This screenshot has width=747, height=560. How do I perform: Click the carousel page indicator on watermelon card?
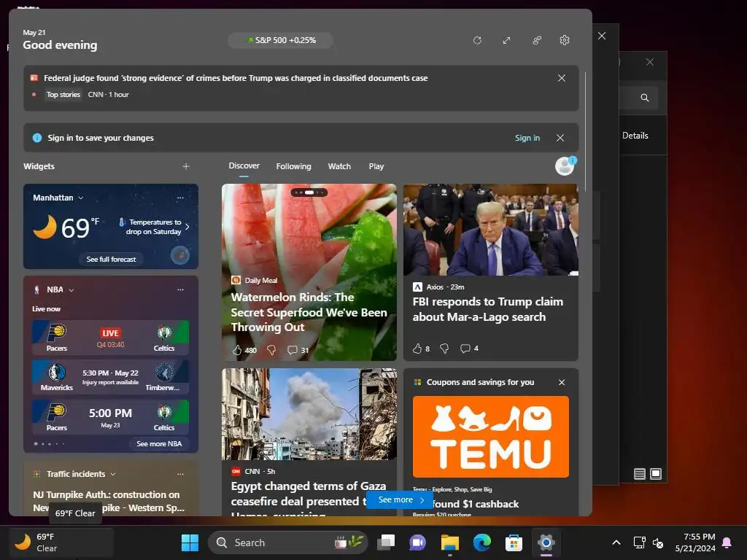pos(309,192)
